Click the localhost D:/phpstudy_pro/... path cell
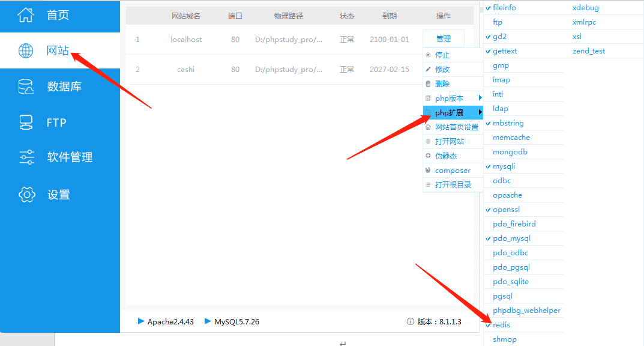Image resolution: width=644 pixels, height=346 pixels. point(288,40)
